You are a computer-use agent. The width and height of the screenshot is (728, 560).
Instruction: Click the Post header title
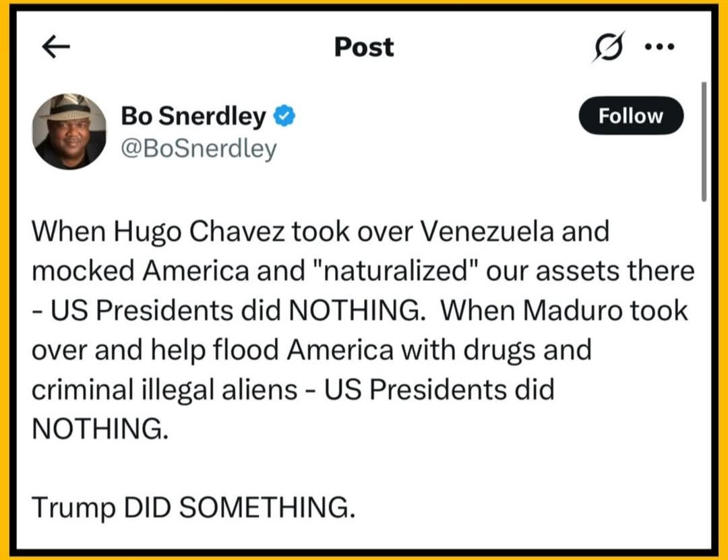364,47
